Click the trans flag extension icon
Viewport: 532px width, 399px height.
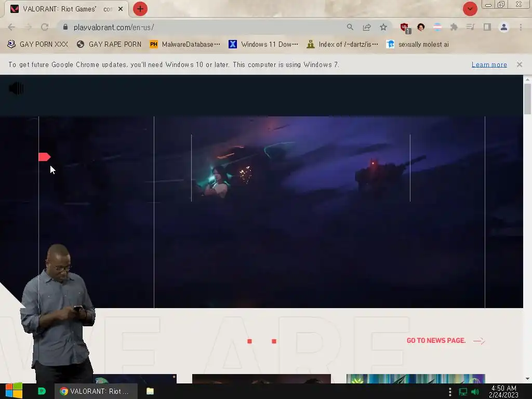pyautogui.click(x=437, y=27)
